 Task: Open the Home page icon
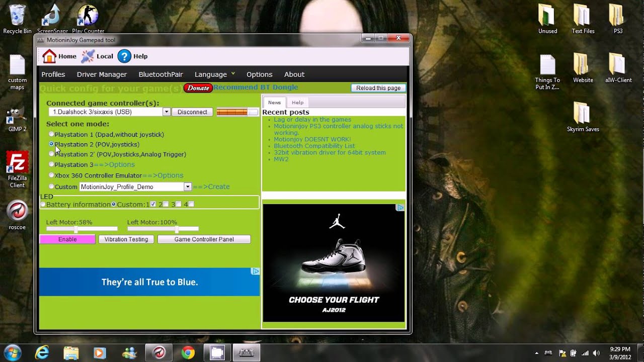click(49, 56)
